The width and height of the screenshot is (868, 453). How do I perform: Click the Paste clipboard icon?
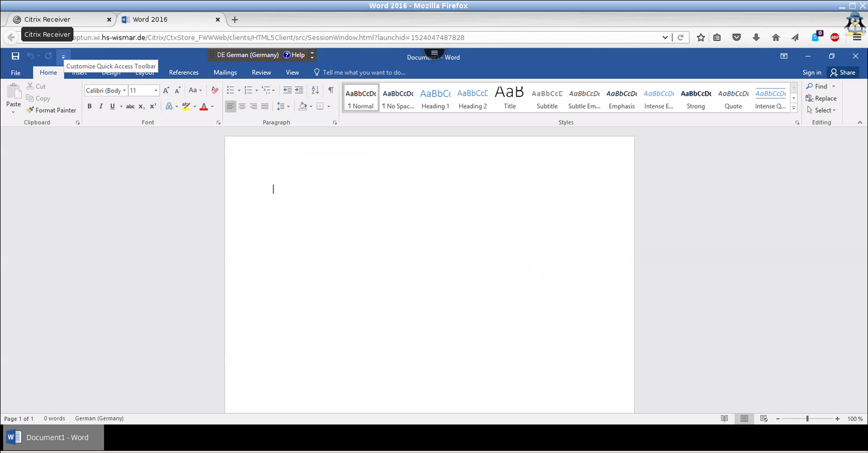(x=14, y=92)
